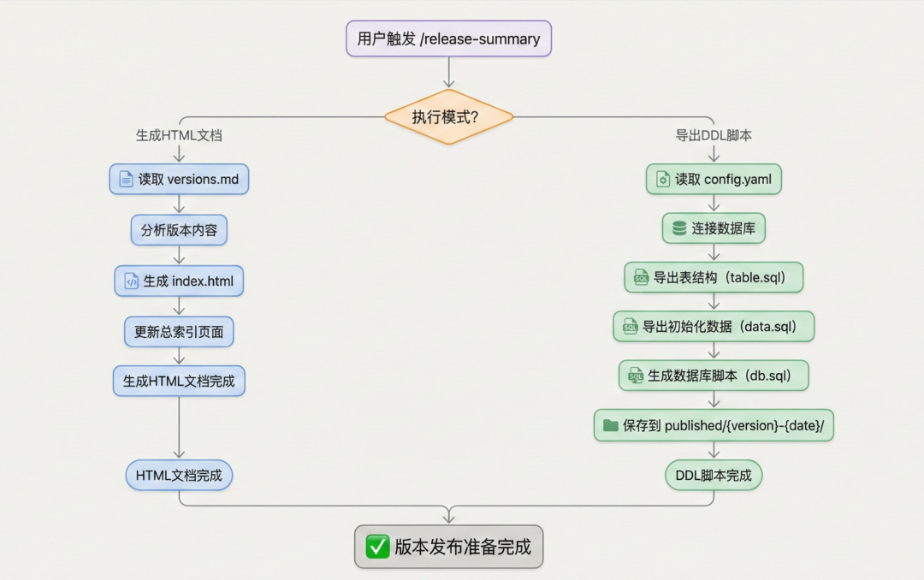Viewport: 924px width, 580px height.
Task: Select the 版本发布准备完成 final node
Action: tap(448, 547)
